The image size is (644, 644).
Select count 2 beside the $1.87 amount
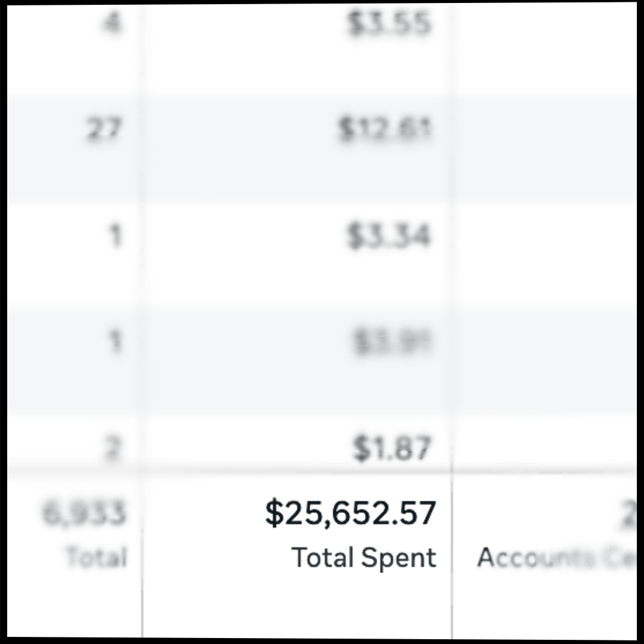point(112,448)
